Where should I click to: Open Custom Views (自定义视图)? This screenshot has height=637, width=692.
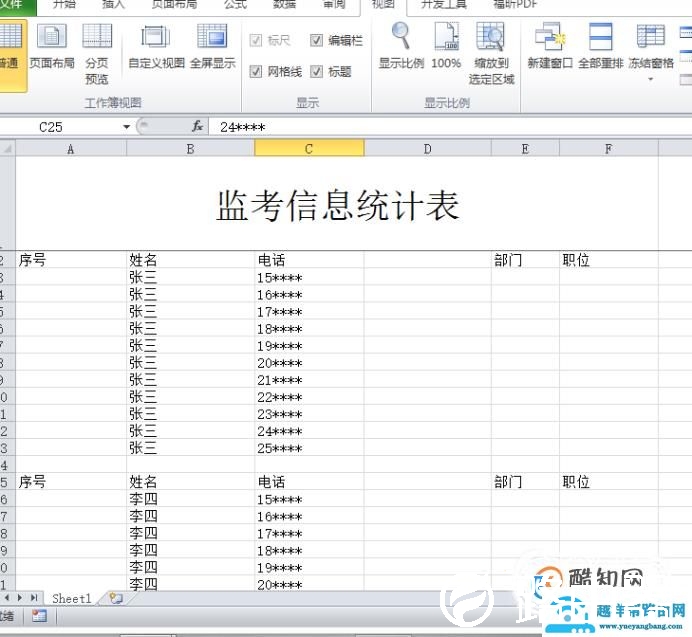156,46
